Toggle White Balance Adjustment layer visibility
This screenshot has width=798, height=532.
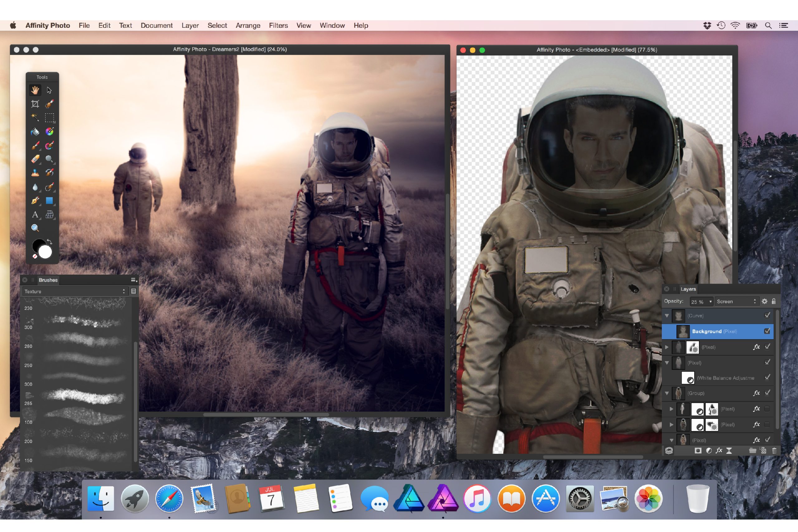click(767, 377)
